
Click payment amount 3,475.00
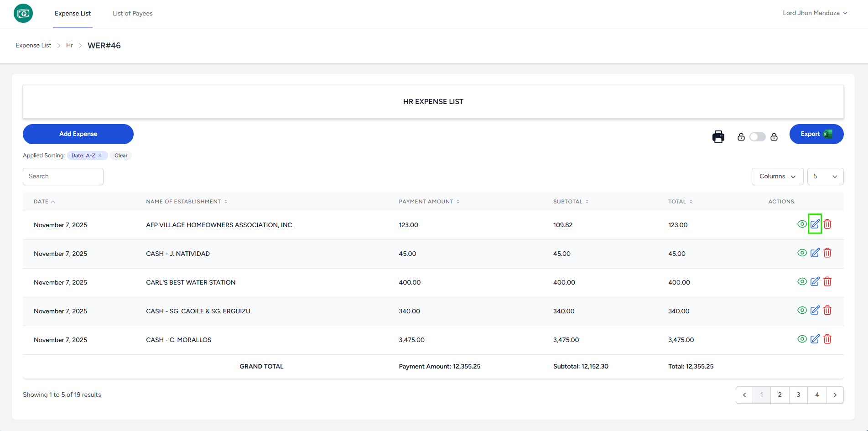(411, 340)
